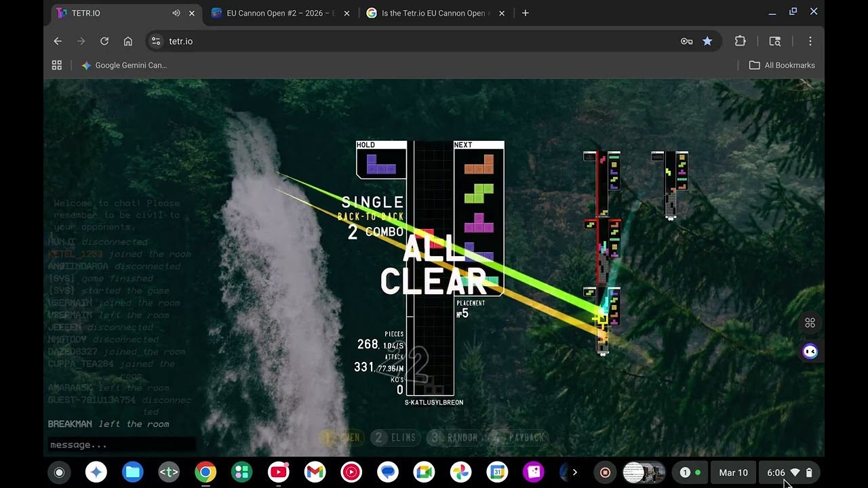Close the Google search tab
Image resolution: width=868 pixels, height=488 pixels.
click(502, 13)
